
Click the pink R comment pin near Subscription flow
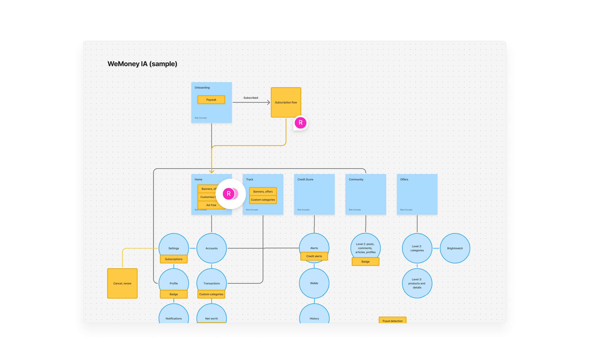point(300,123)
